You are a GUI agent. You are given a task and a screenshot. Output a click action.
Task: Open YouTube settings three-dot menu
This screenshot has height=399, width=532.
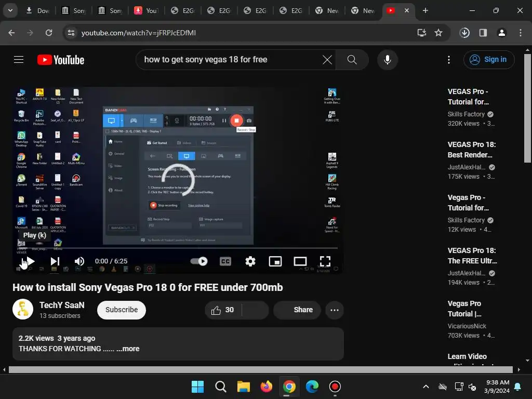point(448,60)
